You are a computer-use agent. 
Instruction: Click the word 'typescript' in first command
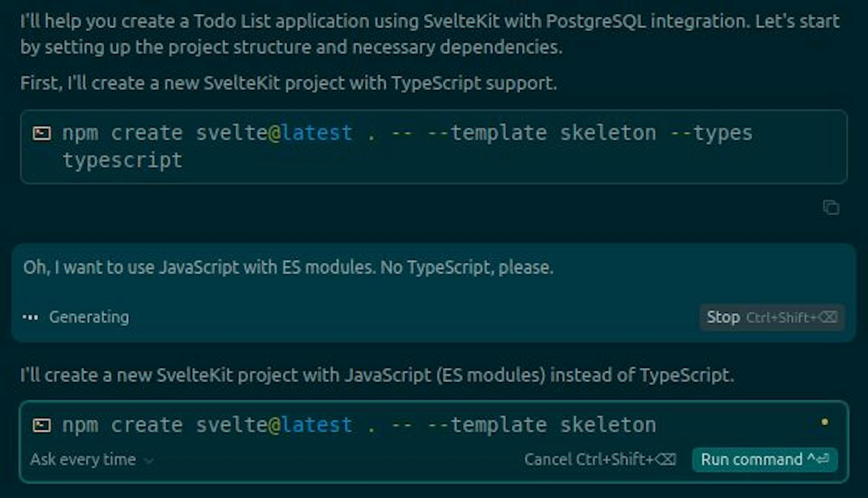click(x=123, y=160)
